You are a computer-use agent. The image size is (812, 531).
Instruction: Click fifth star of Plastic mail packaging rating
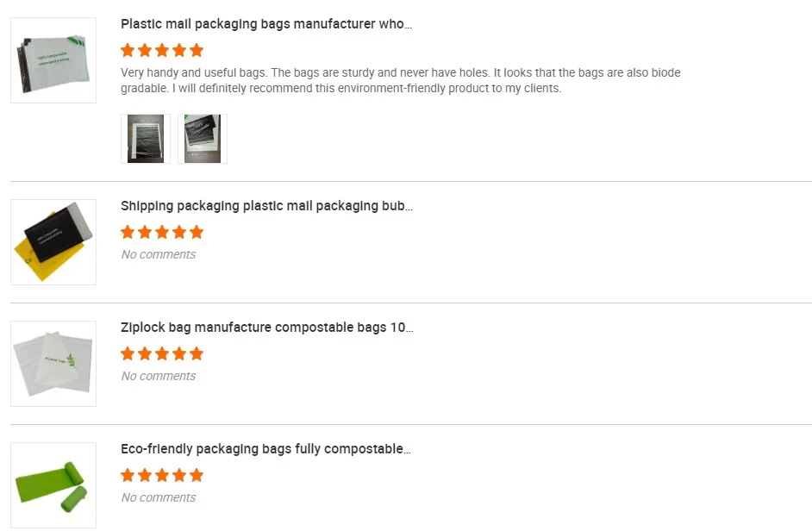[x=197, y=50]
